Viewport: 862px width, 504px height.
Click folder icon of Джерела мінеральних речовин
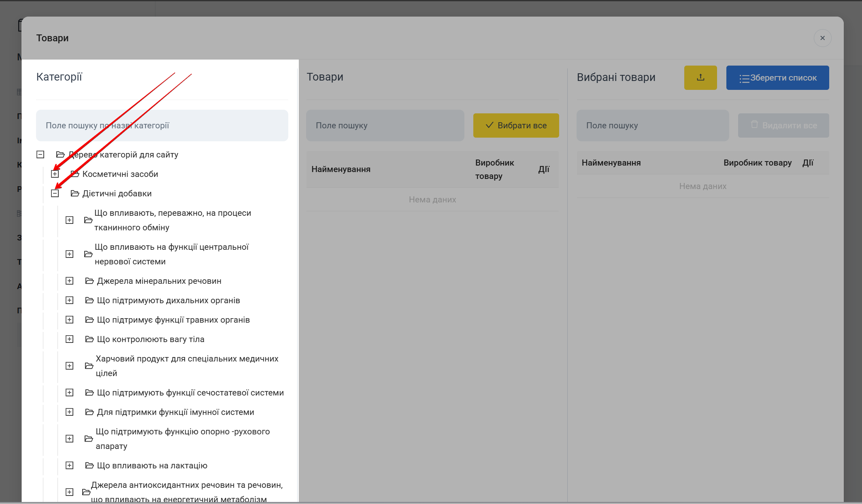pyautogui.click(x=89, y=281)
